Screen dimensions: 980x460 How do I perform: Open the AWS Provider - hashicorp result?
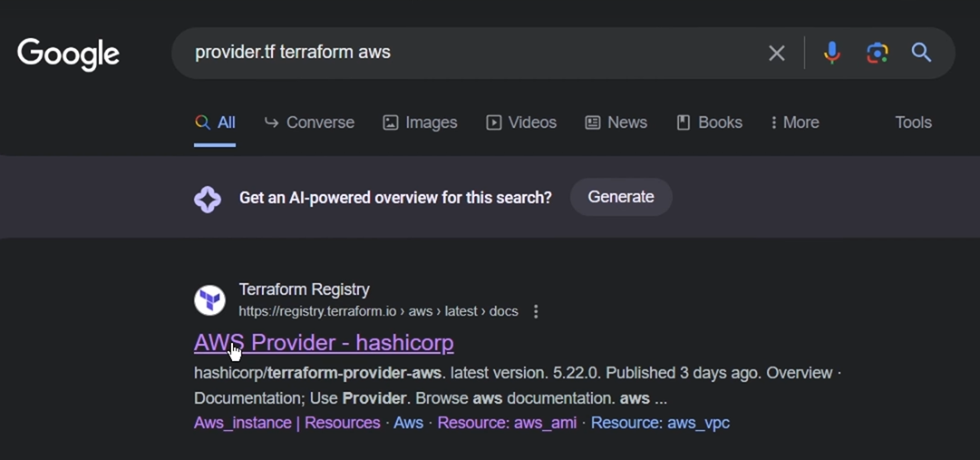coord(324,343)
